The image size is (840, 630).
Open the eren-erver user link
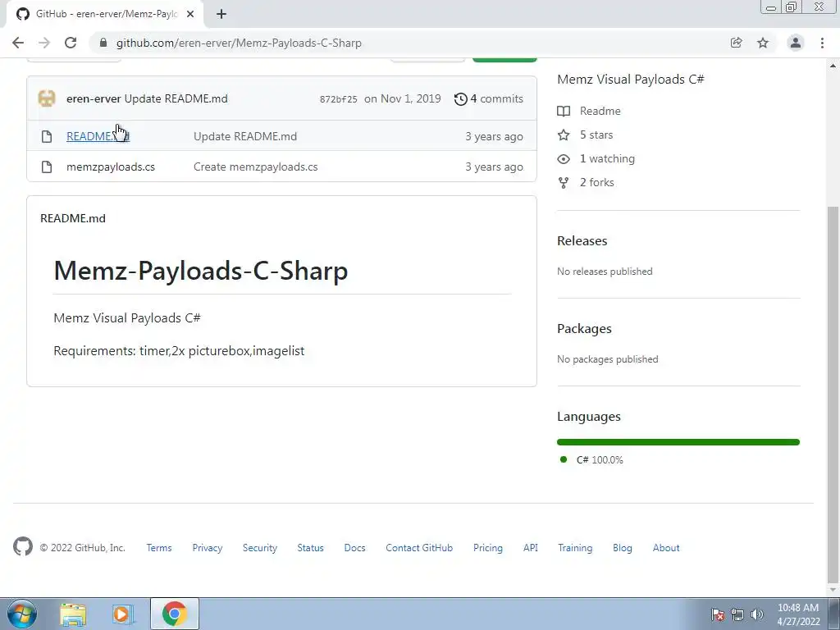(94, 98)
